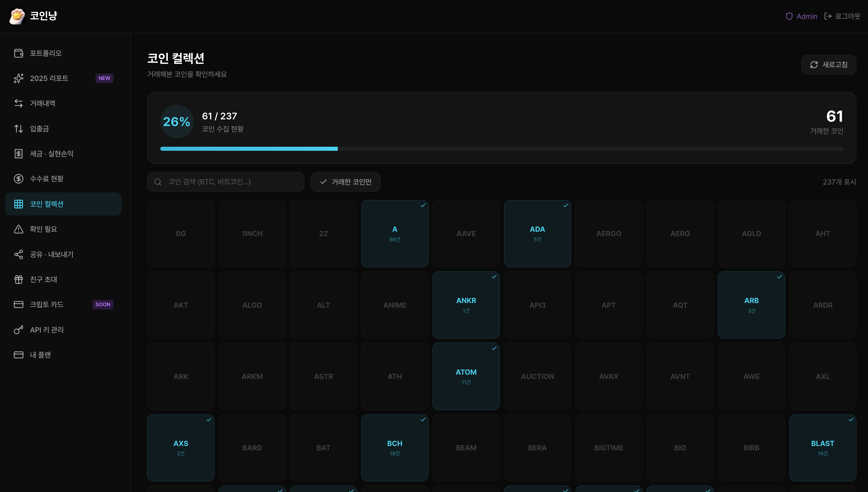868x492 pixels.
Task: Uncheck the ATOM coin tile checkmark
Action: (x=494, y=348)
